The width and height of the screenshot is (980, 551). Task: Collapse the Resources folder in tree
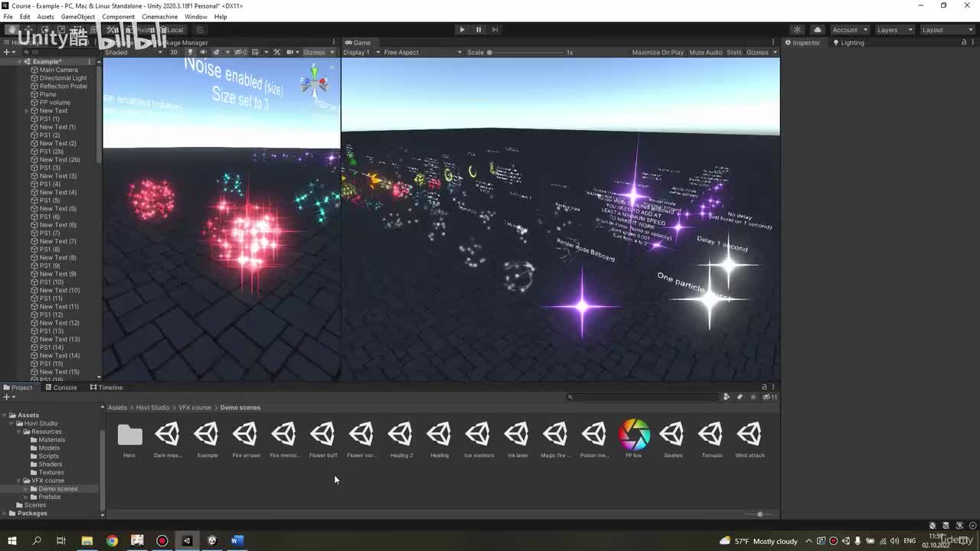pyautogui.click(x=18, y=432)
